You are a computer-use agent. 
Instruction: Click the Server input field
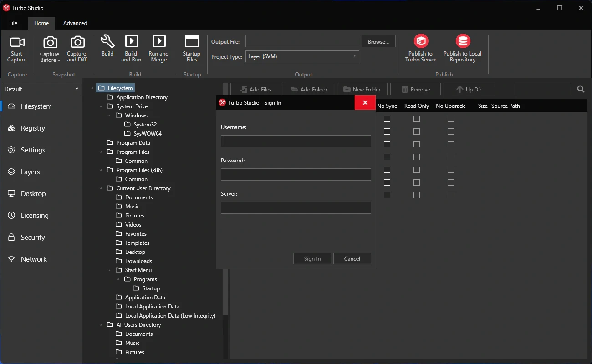296,208
